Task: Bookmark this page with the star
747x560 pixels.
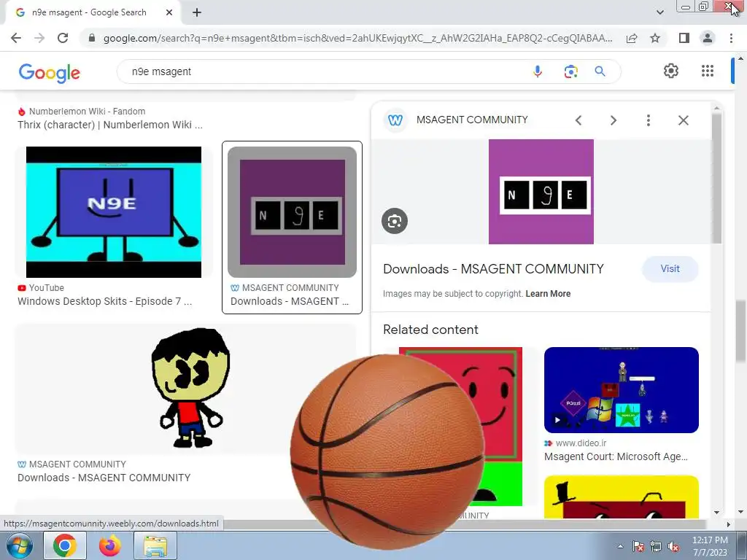Action: tap(655, 38)
